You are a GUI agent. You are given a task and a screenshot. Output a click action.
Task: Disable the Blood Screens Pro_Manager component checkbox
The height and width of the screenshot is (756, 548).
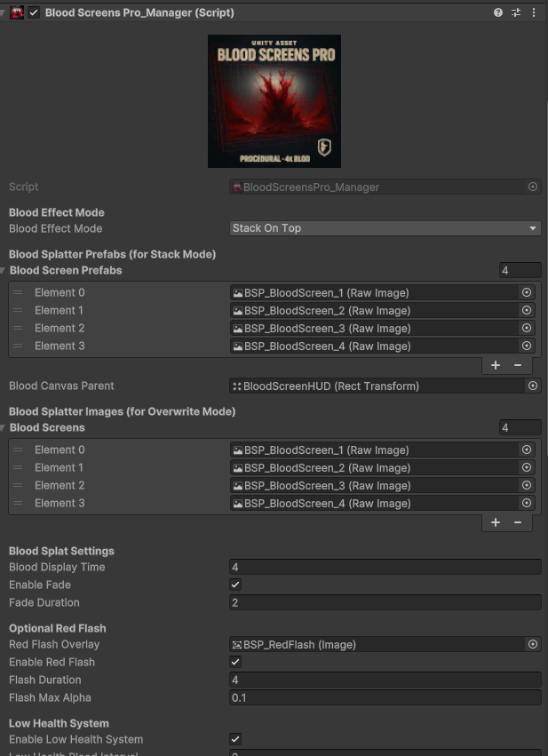click(34, 13)
